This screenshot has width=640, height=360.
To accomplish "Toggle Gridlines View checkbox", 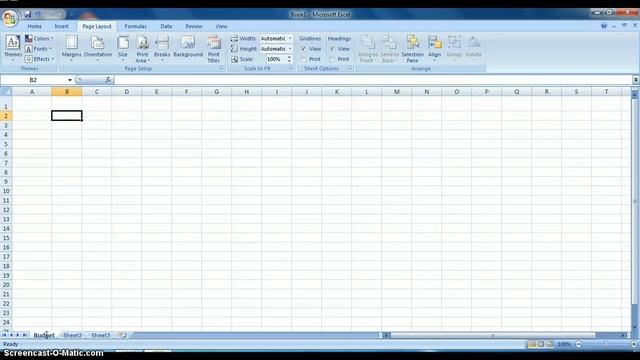I will (304, 49).
